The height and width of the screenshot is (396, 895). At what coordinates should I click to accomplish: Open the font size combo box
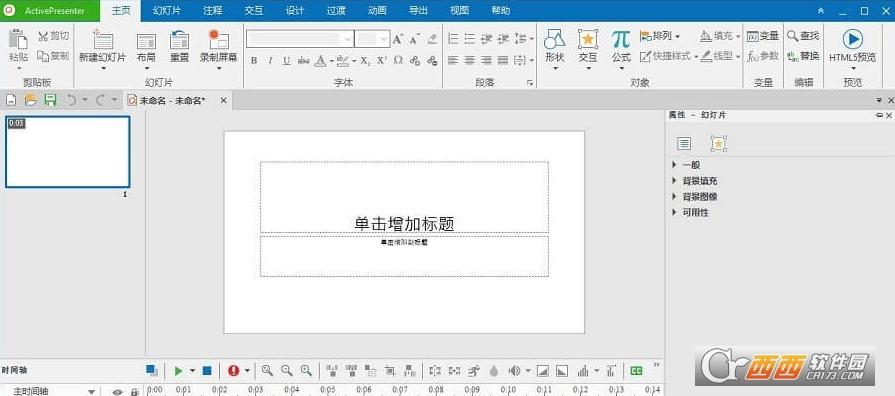372,39
